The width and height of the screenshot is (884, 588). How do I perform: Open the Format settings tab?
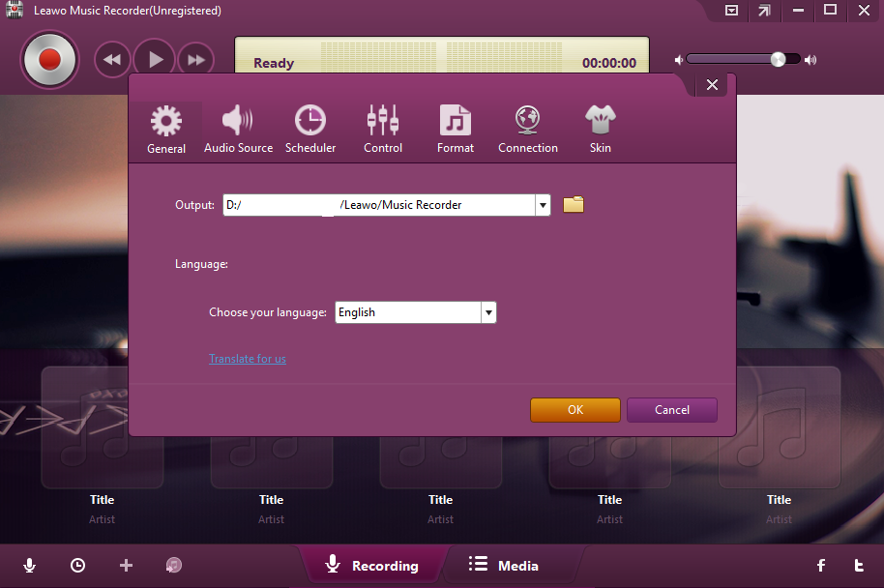pos(456,129)
